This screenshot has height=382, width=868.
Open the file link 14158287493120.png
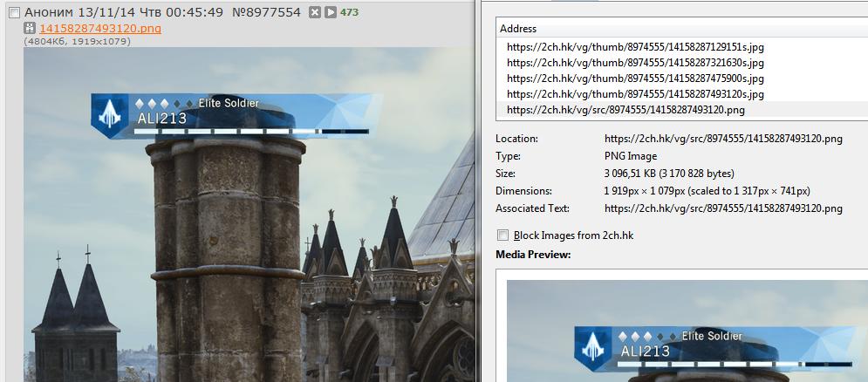tap(100, 29)
